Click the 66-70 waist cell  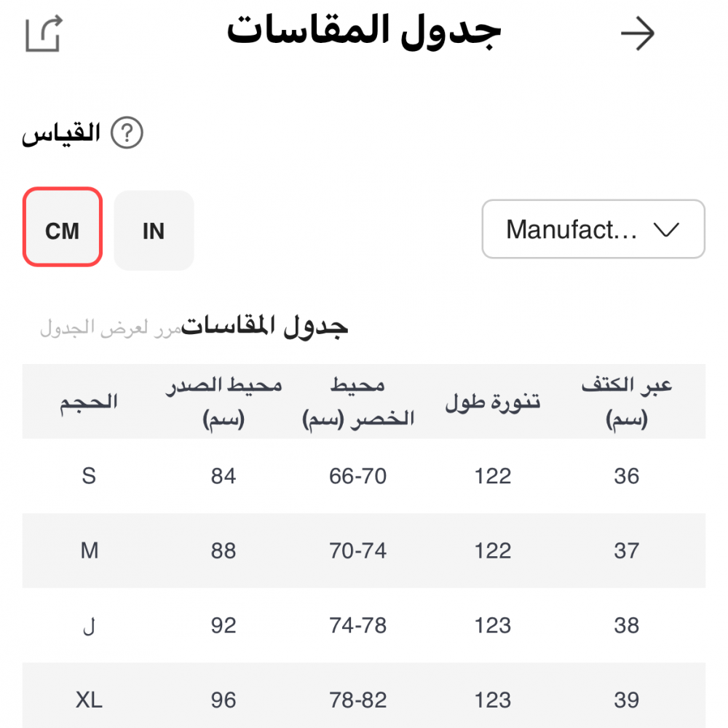pos(358,477)
